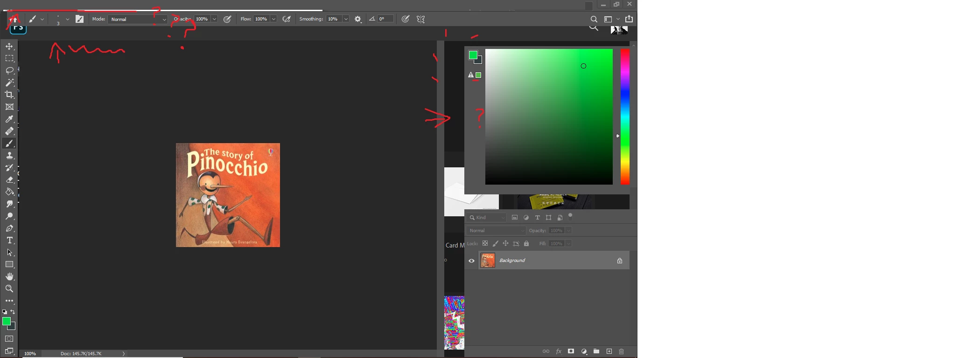Pick a shade in the green color field
The height and width of the screenshot is (358, 980).
(549, 117)
